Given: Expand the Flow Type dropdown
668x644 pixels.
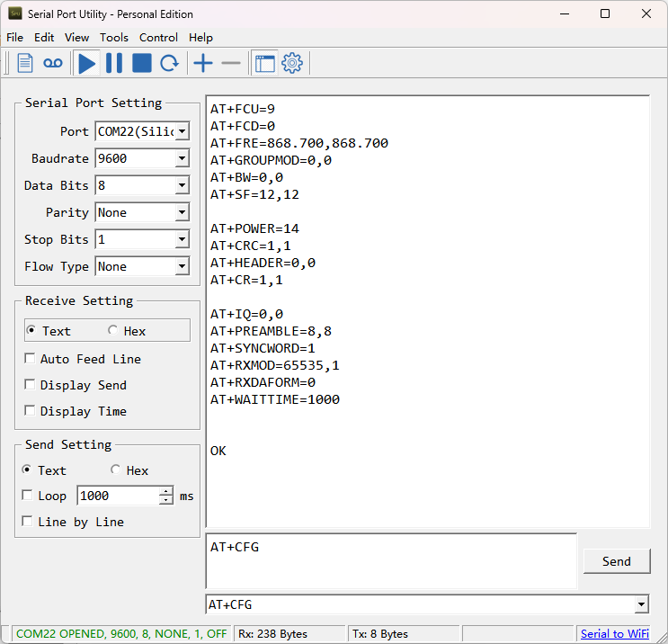Looking at the screenshot, I should (x=182, y=266).
